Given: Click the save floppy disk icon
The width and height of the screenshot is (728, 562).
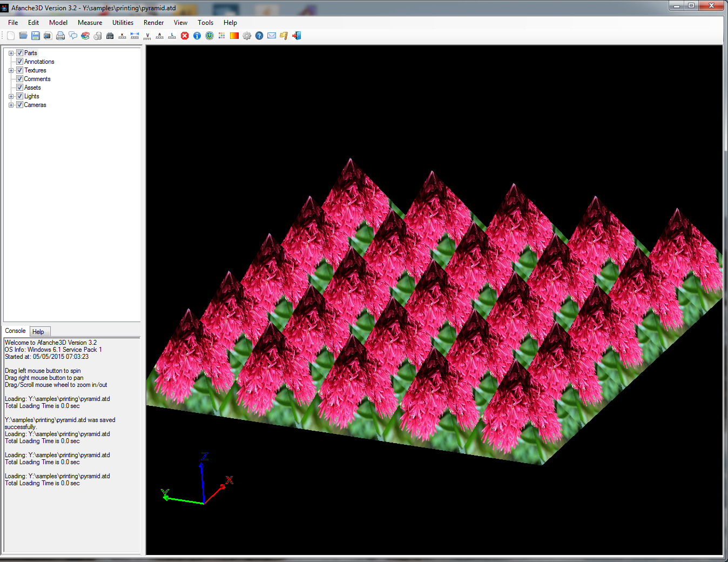Looking at the screenshot, I should pos(36,36).
